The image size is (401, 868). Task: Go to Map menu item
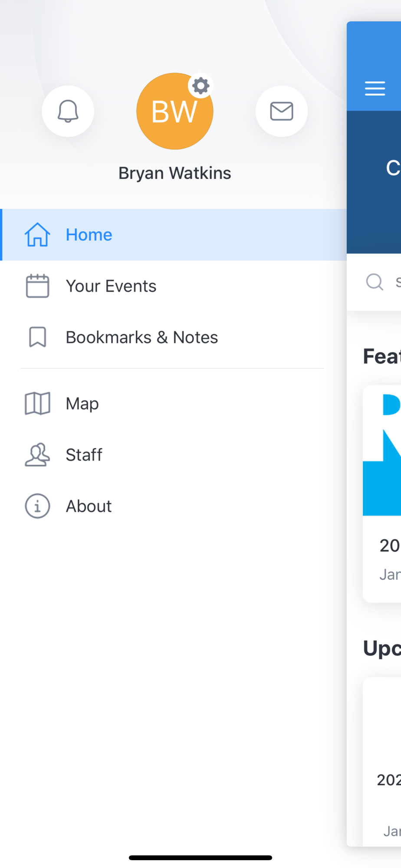pos(174,404)
